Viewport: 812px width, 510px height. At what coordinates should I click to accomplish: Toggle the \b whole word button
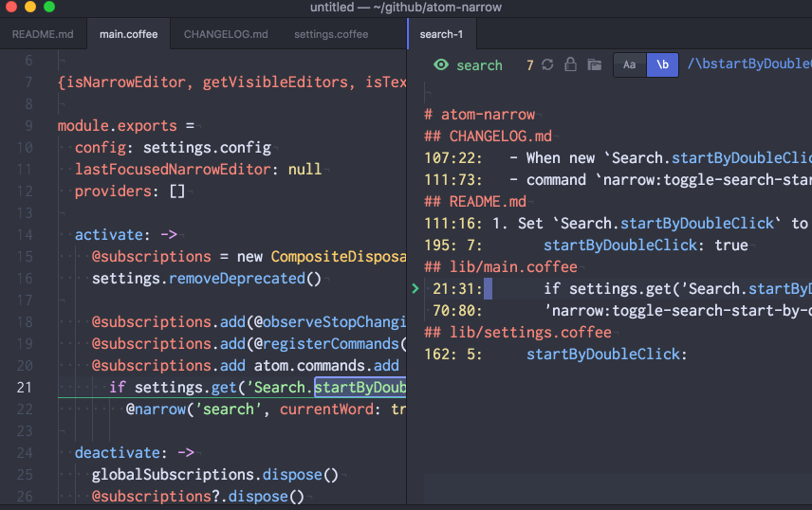(662, 64)
